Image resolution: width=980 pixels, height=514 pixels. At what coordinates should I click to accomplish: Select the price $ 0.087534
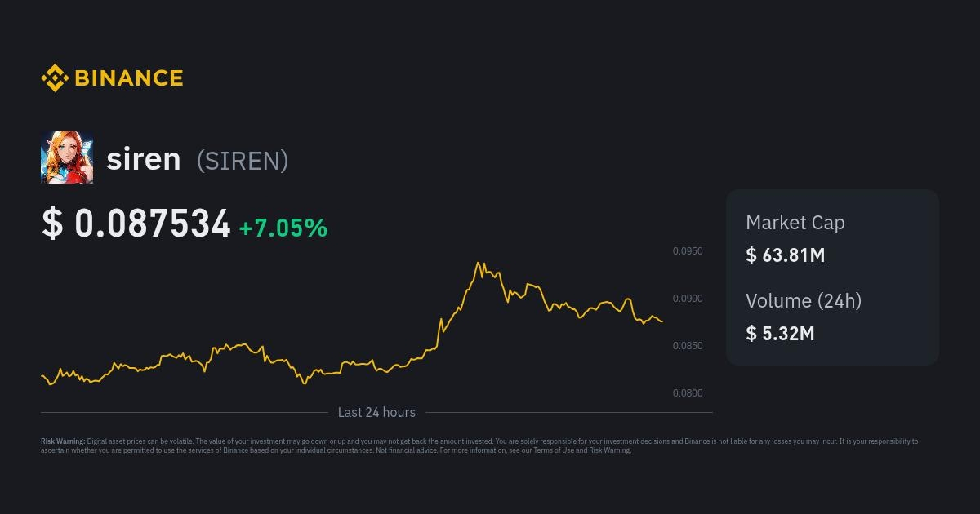pos(136,224)
